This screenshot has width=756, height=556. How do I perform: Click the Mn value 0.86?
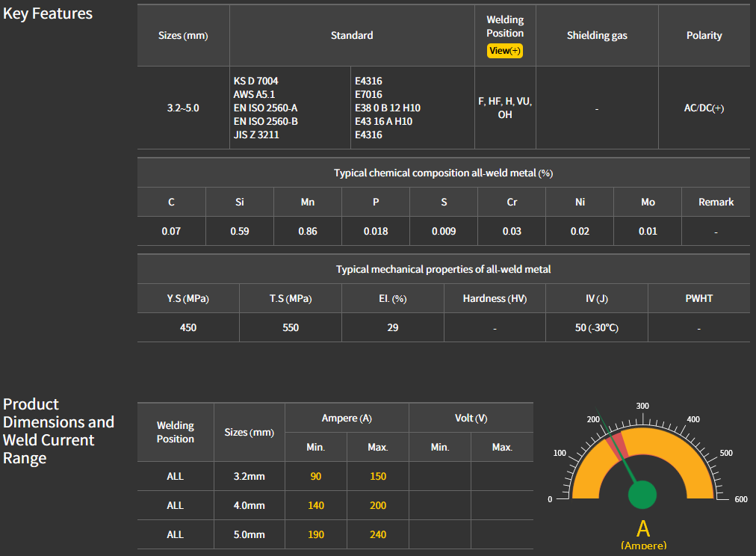click(x=308, y=231)
